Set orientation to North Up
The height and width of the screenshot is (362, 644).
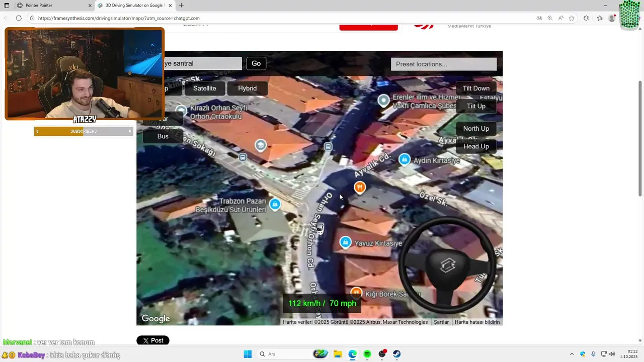(476, 129)
